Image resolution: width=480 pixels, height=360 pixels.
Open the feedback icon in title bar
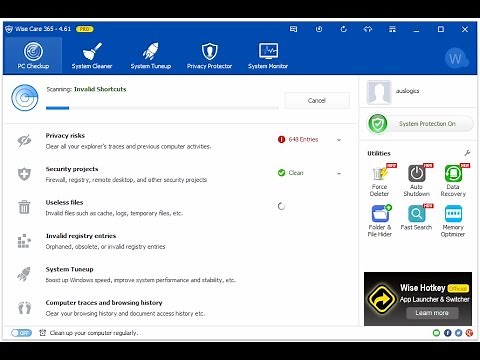click(x=293, y=29)
